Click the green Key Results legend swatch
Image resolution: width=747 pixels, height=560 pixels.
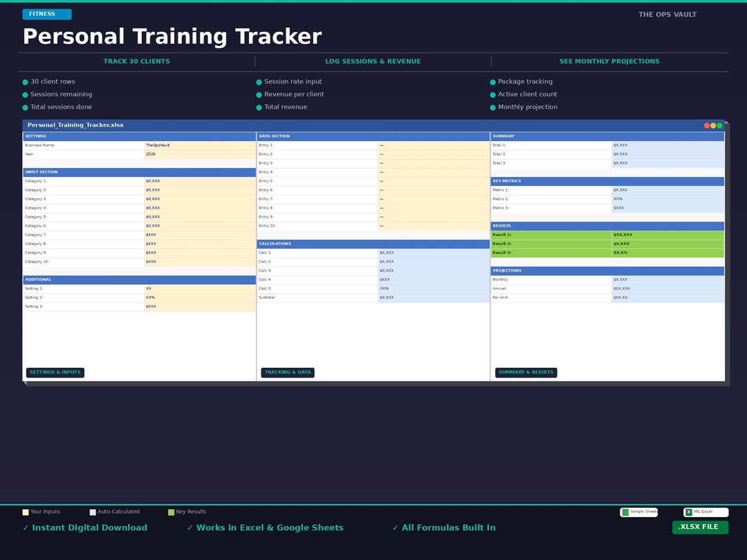[x=171, y=512]
